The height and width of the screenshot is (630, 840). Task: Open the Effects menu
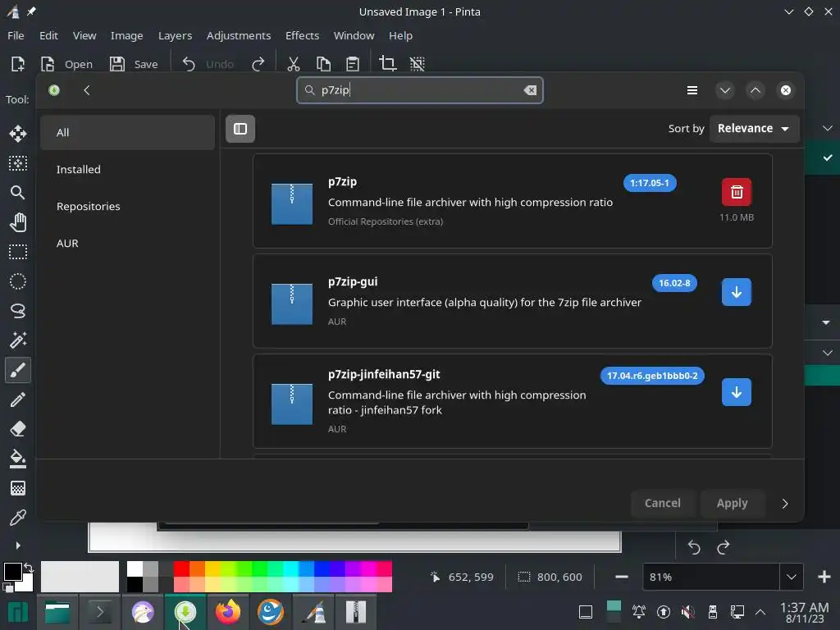tap(302, 35)
